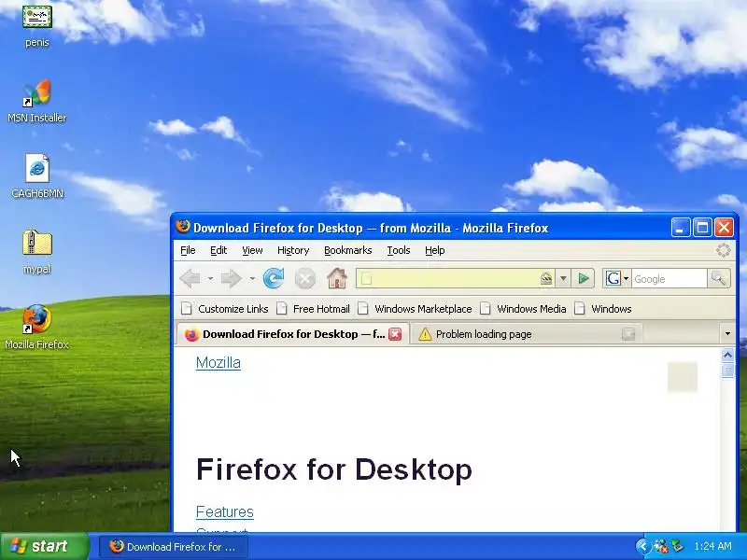
Task: Open the History menu
Action: tap(293, 250)
